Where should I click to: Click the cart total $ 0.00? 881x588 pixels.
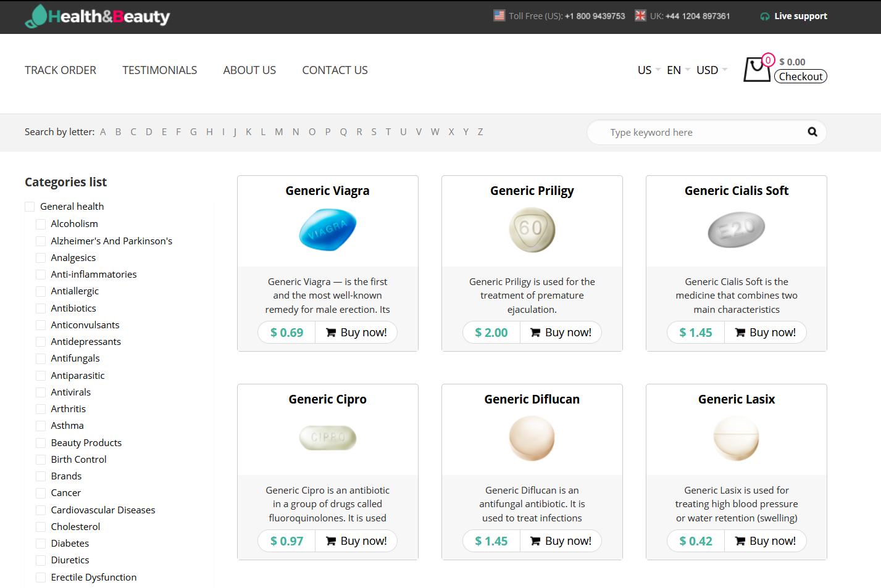[x=792, y=62]
